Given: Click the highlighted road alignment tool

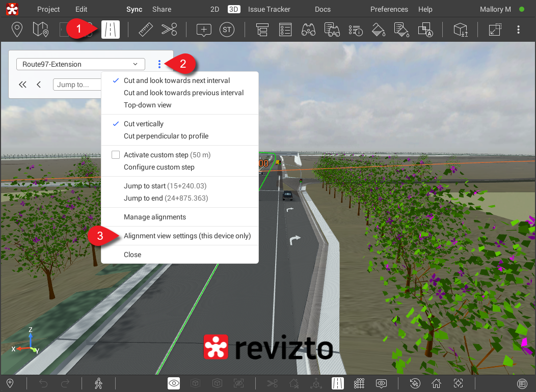Looking at the screenshot, I should pyautogui.click(x=111, y=30).
